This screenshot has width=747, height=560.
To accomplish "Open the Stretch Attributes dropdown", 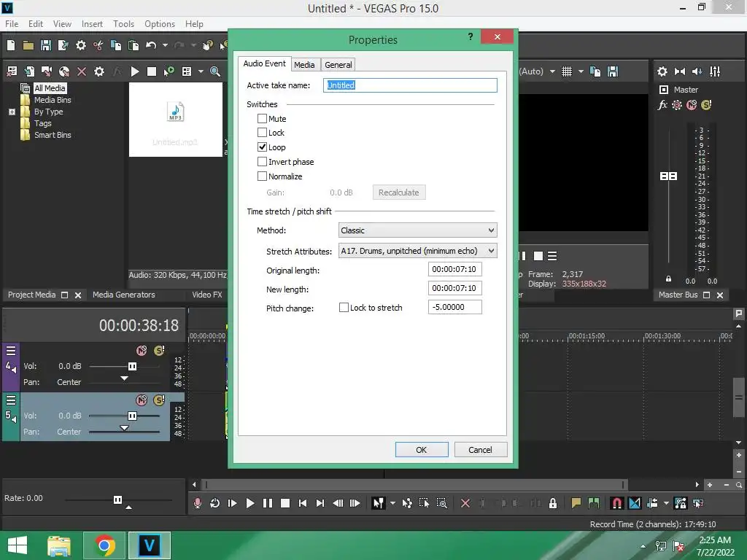I will tap(418, 251).
